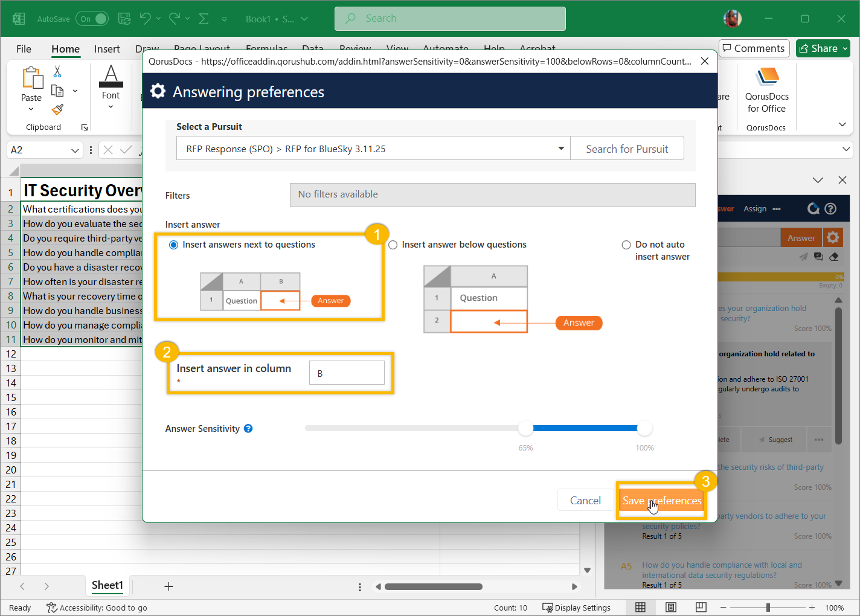This screenshot has width=860, height=616.
Task: Click the Save preferences button
Action: 661,501
